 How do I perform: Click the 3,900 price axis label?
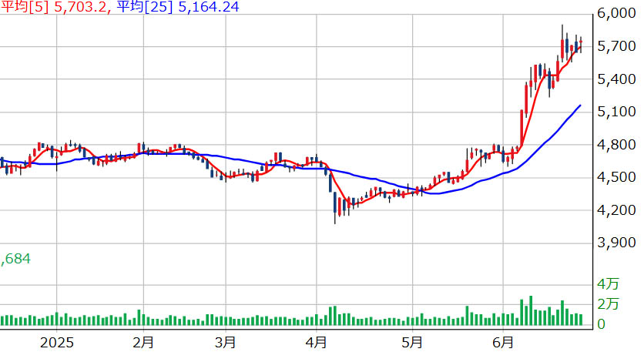click(616, 242)
